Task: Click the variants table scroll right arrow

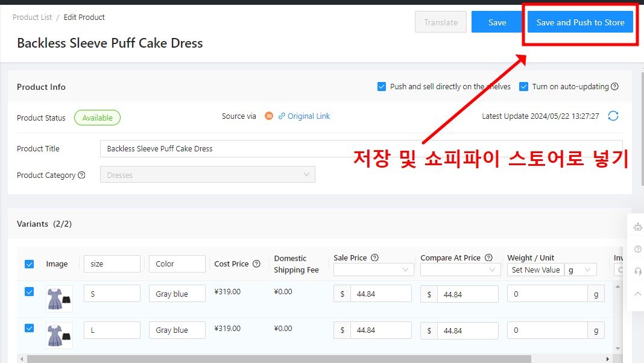Action: [x=608, y=359]
